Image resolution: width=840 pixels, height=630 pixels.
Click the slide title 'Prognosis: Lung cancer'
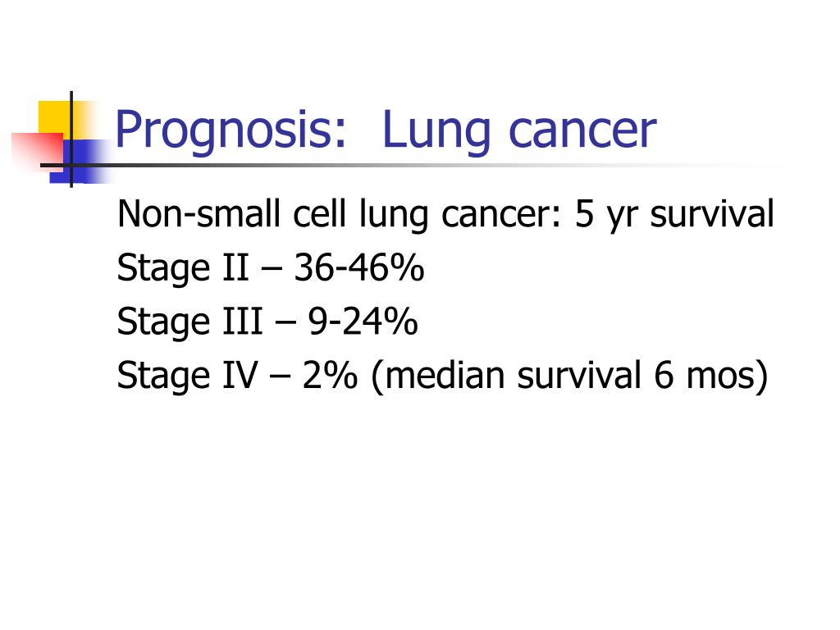point(386,130)
